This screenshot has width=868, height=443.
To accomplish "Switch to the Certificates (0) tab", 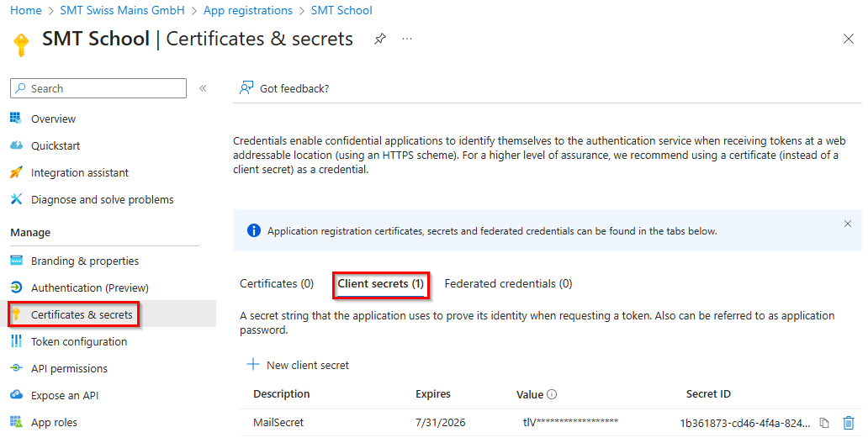I will pyautogui.click(x=277, y=284).
